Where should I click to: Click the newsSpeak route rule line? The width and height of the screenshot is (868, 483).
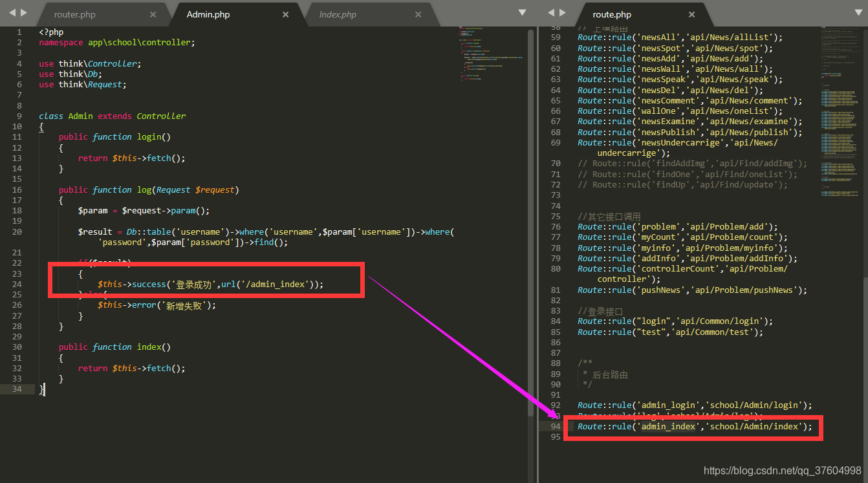(x=680, y=79)
